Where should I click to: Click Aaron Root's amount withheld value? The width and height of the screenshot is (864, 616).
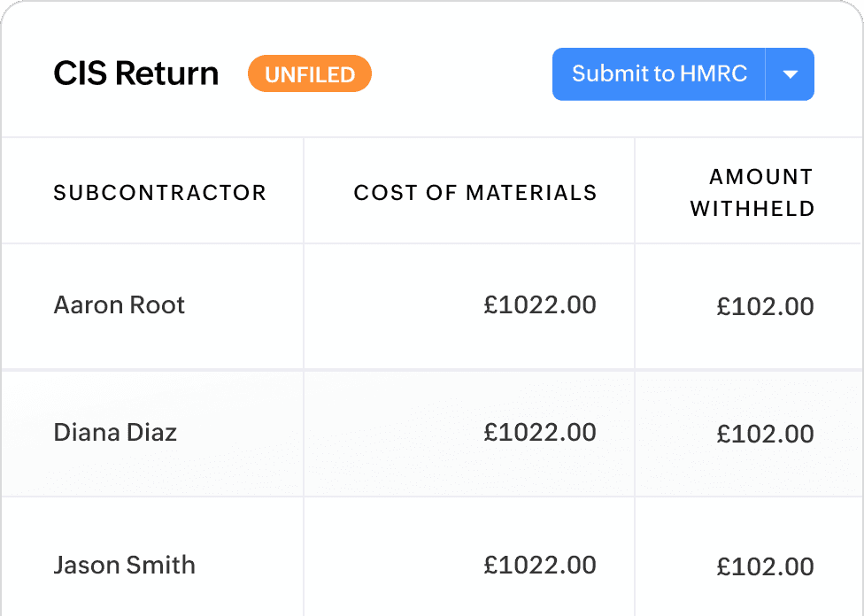click(x=765, y=307)
